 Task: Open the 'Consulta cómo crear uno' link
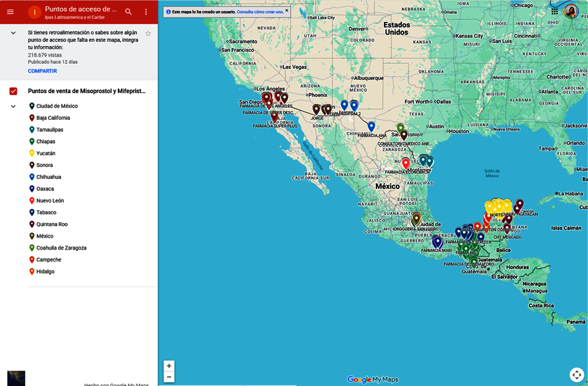pos(260,12)
